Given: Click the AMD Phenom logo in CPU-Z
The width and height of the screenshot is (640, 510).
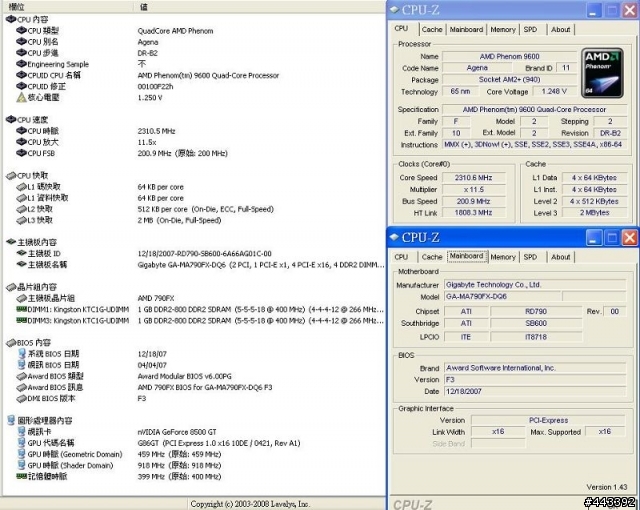Looking at the screenshot, I should click(602, 73).
